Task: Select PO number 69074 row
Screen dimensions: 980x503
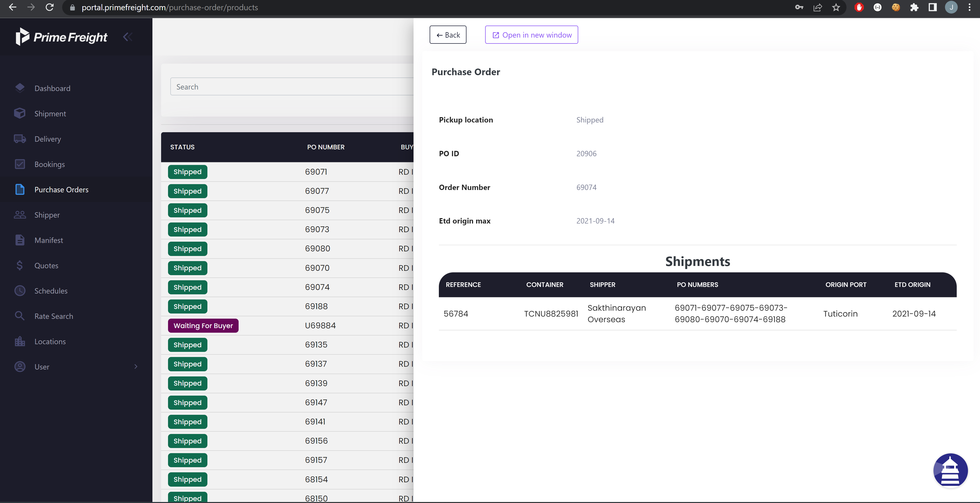Action: [287, 287]
